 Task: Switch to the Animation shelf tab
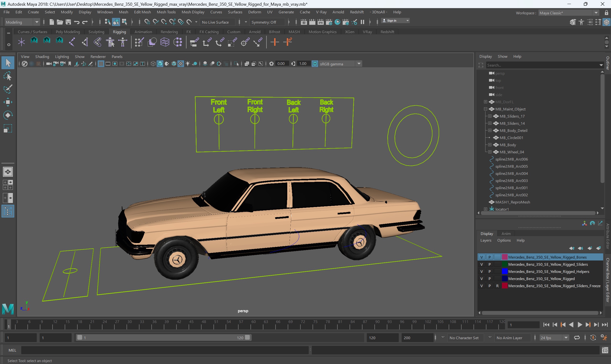pyautogui.click(x=143, y=32)
